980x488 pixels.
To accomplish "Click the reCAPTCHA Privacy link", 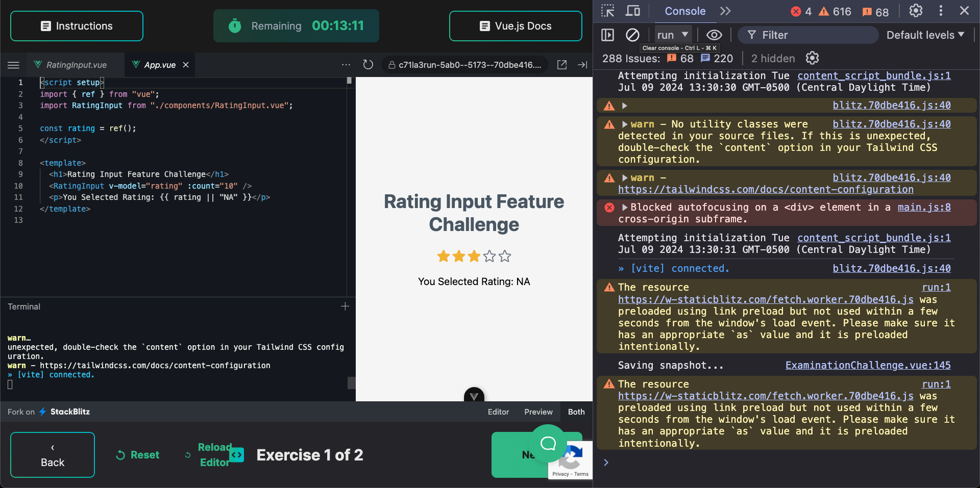I will click(560, 474).
